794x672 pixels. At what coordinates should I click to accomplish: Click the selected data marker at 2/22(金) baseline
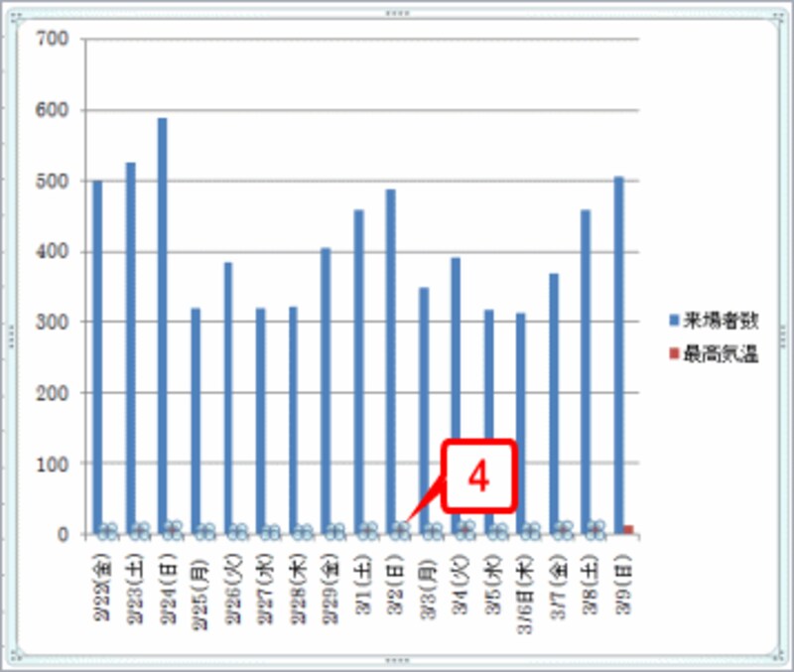coord(107,531)
